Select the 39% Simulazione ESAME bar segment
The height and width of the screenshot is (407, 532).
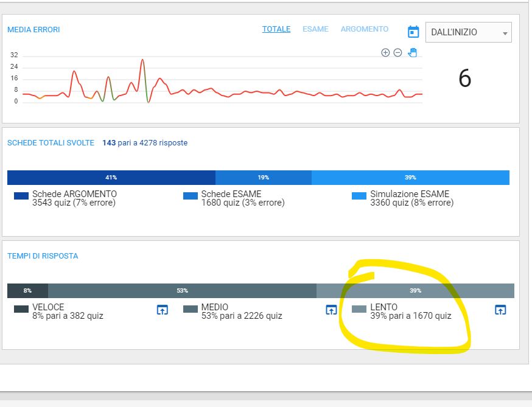pos(410,178)
